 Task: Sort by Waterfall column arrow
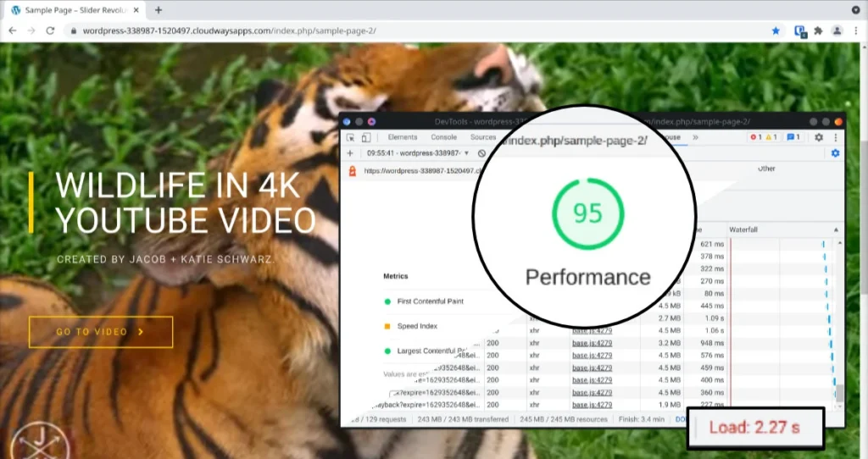[x=836, y=229]
